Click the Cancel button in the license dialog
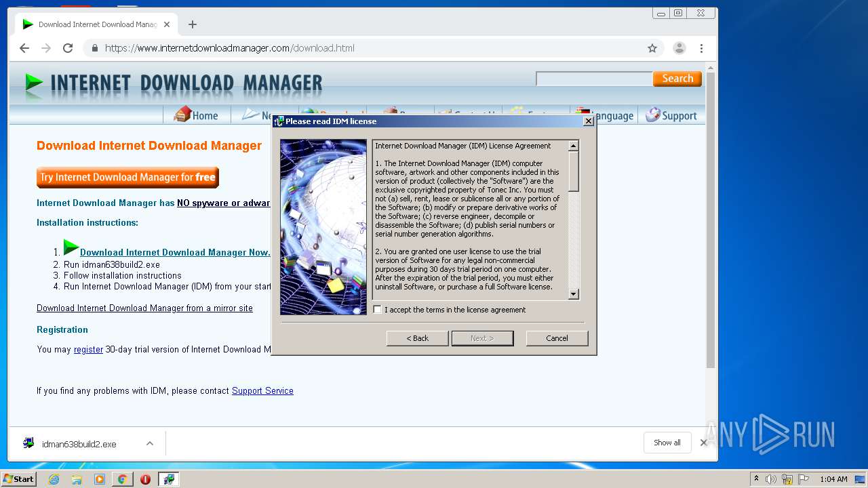The height and width of the screenshot is (488, 868). (x=557, y=338)
